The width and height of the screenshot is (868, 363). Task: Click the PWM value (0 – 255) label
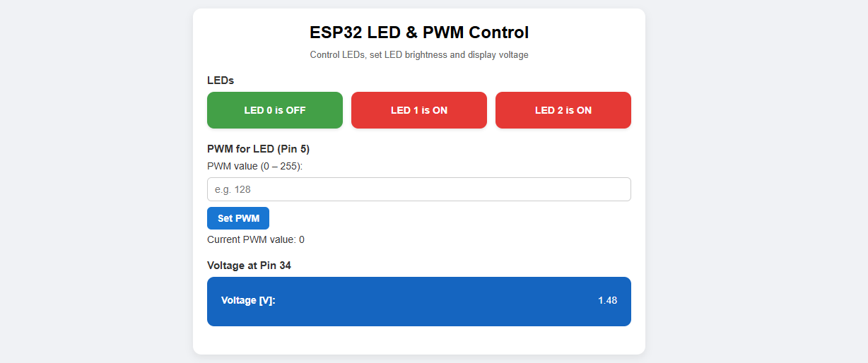click(x=254, y=166)
